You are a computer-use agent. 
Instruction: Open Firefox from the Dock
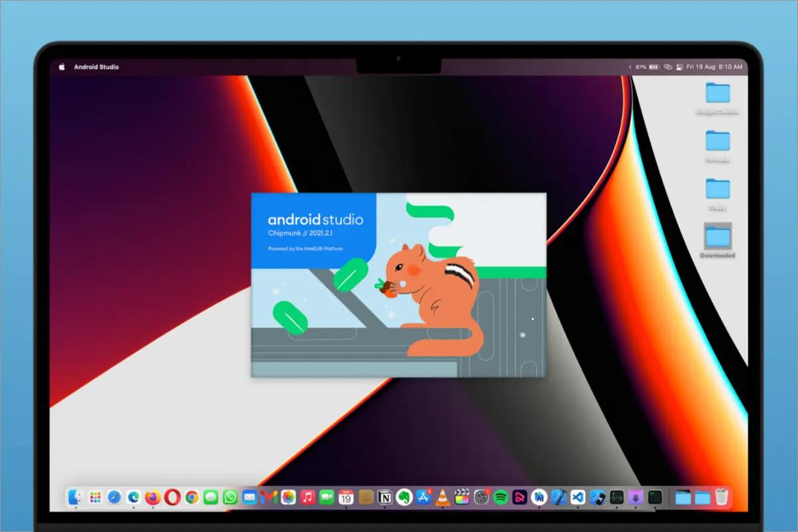[153, 497]
